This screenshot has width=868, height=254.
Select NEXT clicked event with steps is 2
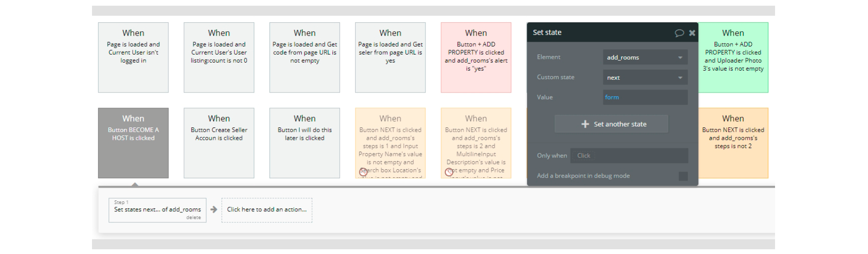pos(476,143)
